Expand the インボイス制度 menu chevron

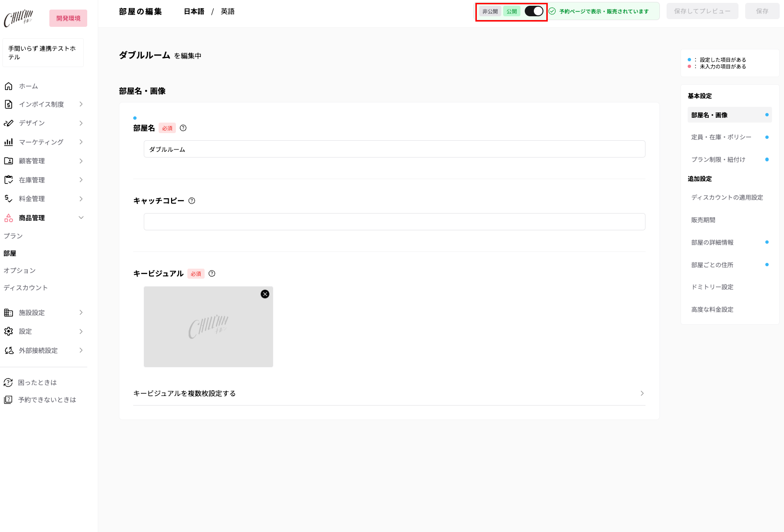[x=81, y=104]
